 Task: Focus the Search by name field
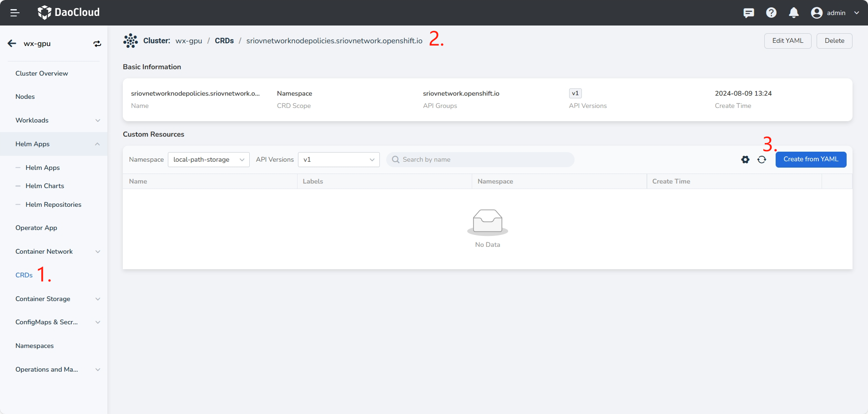point(482,159)
